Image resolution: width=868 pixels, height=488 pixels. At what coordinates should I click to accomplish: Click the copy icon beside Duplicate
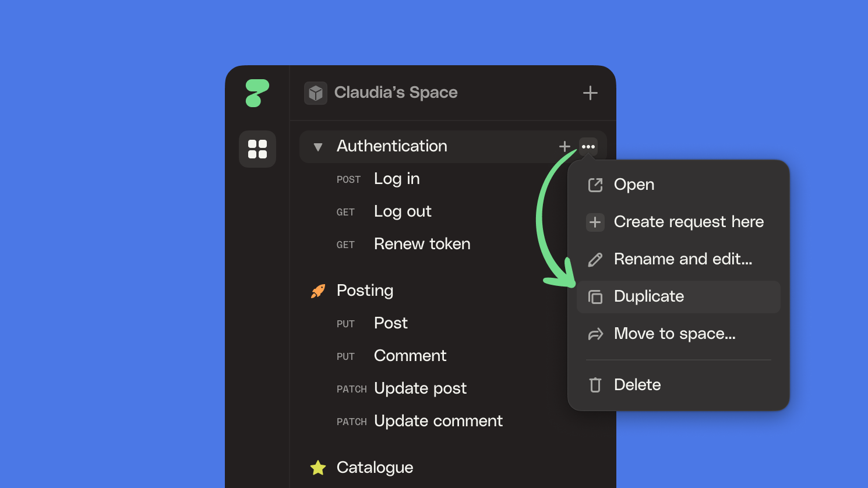pos(595,296)
